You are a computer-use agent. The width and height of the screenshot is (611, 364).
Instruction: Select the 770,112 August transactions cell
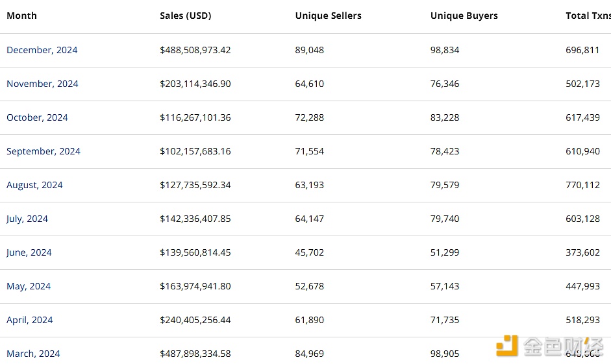click(x=582, y=186)
